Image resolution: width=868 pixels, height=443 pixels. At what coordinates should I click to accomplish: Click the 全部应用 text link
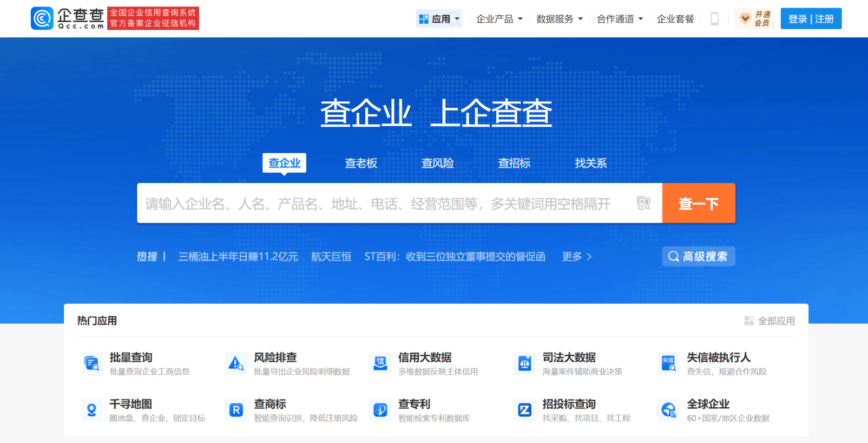(x=777, y=321)
